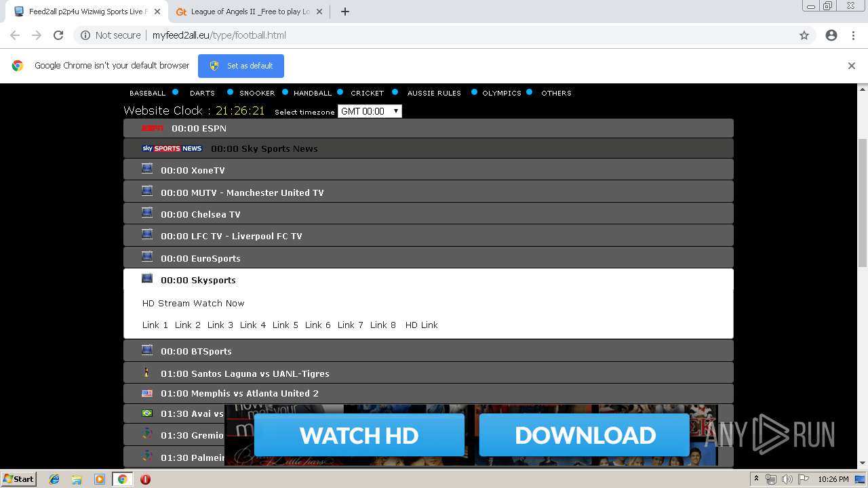Open the OTHERS category

[556, 93]
